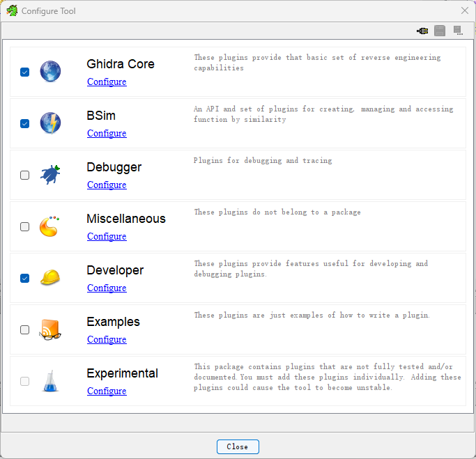
Task: Click the Experimental blue flask icon
Action: [50, 381]
